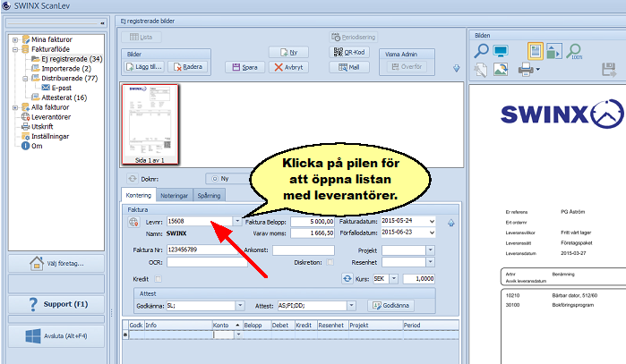Open the Godkänna SL; dropdown
626x364 pixels.
click(240, 306)
